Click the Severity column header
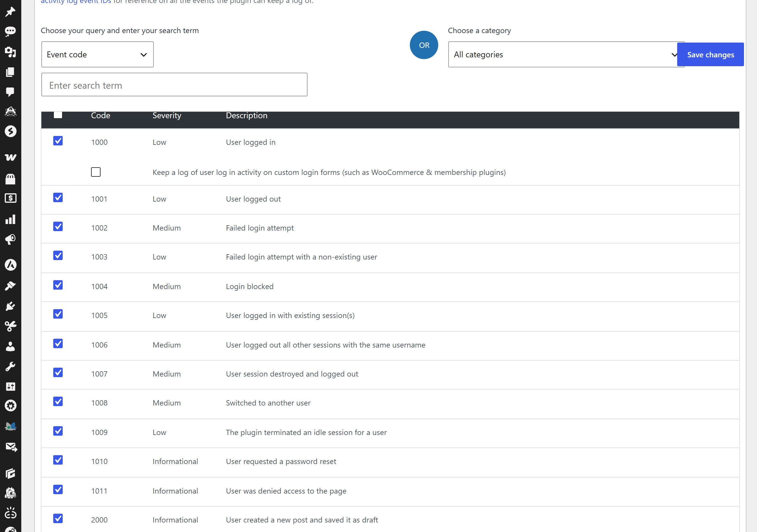Screen dimensions: 757x532 (167, 115)
